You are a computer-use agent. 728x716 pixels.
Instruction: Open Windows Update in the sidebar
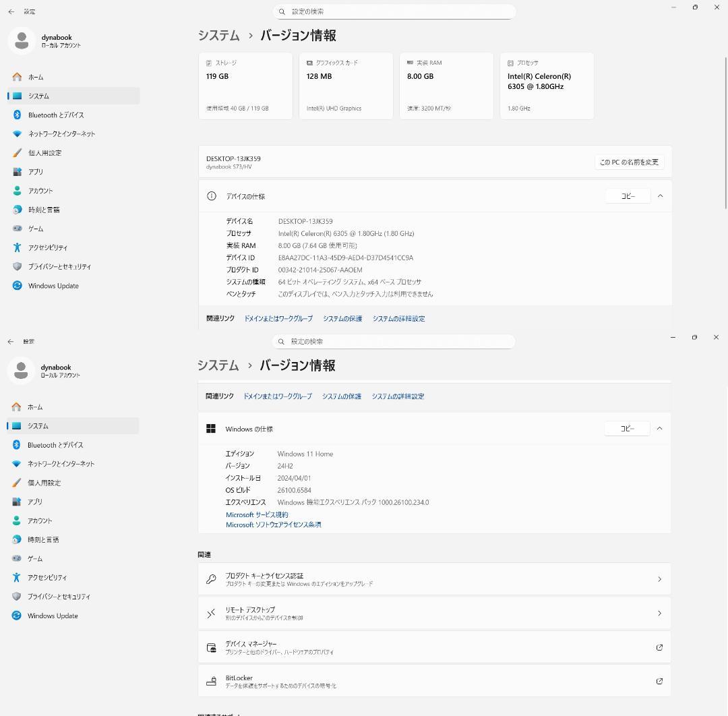tap(53, 285)
